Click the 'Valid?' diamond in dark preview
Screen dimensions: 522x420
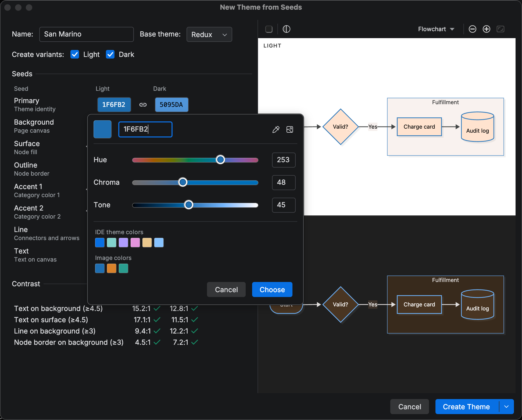pos(341,305)
